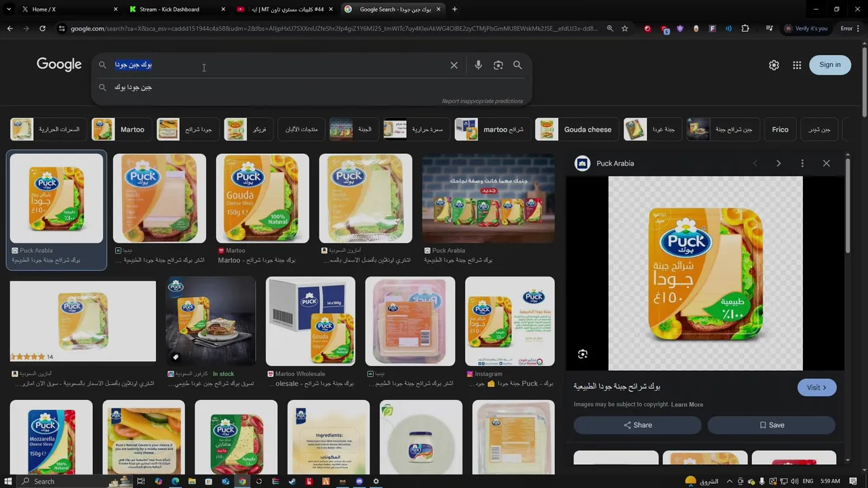
Task: Click the Sign in button
Action: tap(830, 65)
